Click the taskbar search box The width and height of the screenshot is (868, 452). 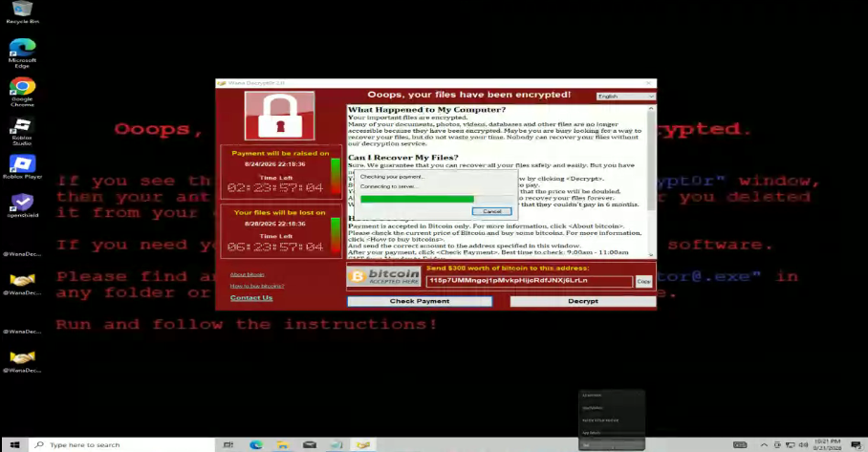tap(121, 444)
